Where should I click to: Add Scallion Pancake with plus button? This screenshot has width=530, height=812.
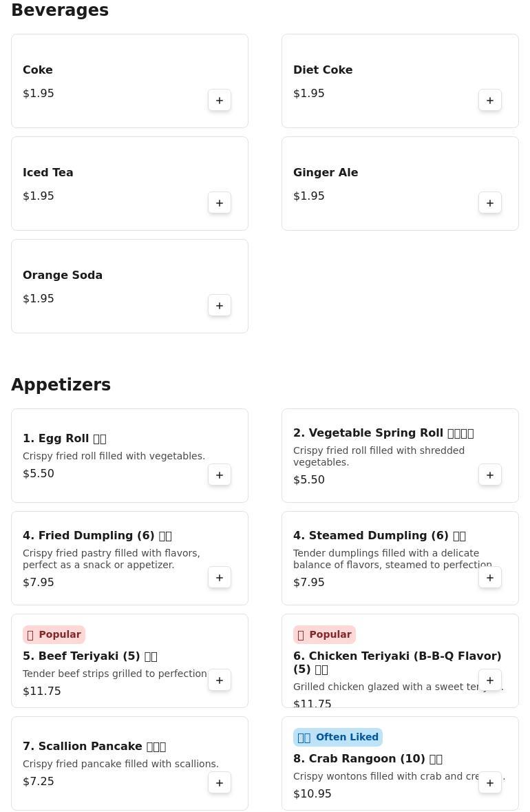(x=220, y=782)
